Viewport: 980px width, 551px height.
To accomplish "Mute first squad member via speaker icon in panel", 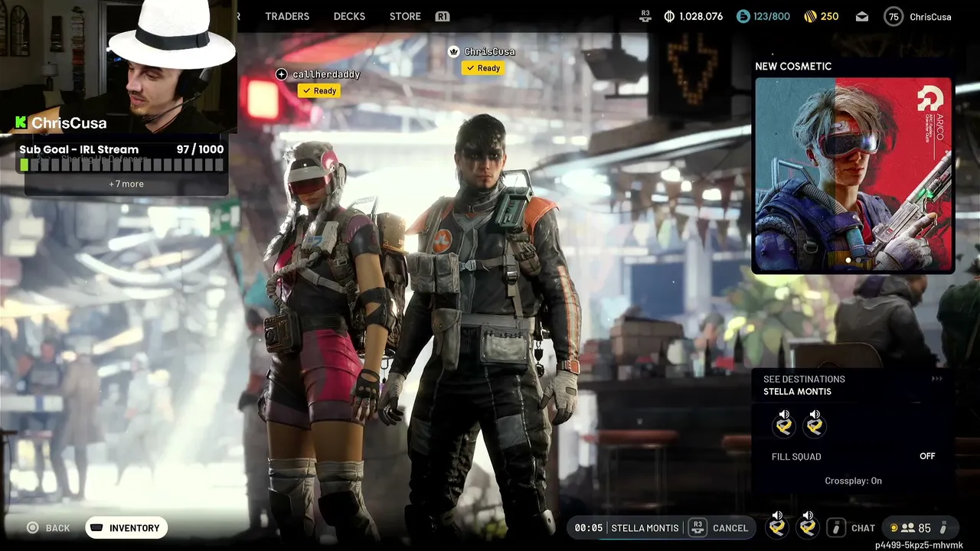I will click(784, 415).
